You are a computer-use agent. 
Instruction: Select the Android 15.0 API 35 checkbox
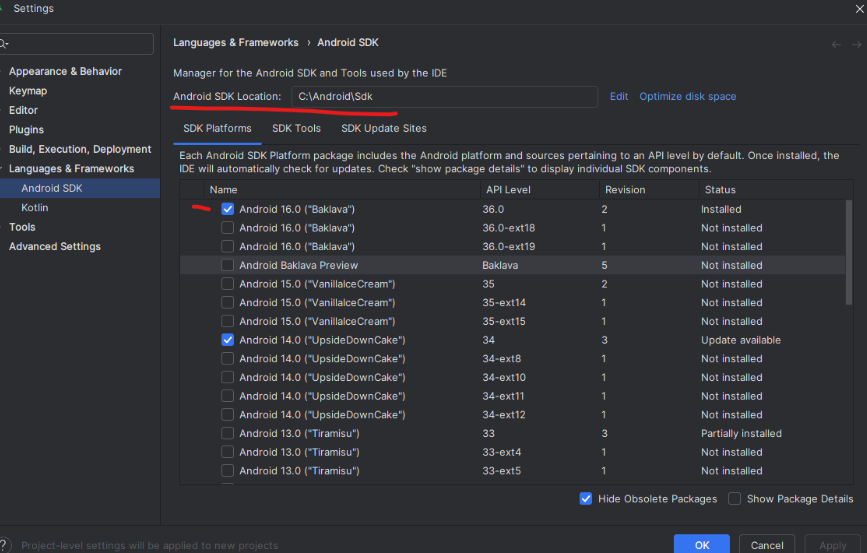(228, 284)
